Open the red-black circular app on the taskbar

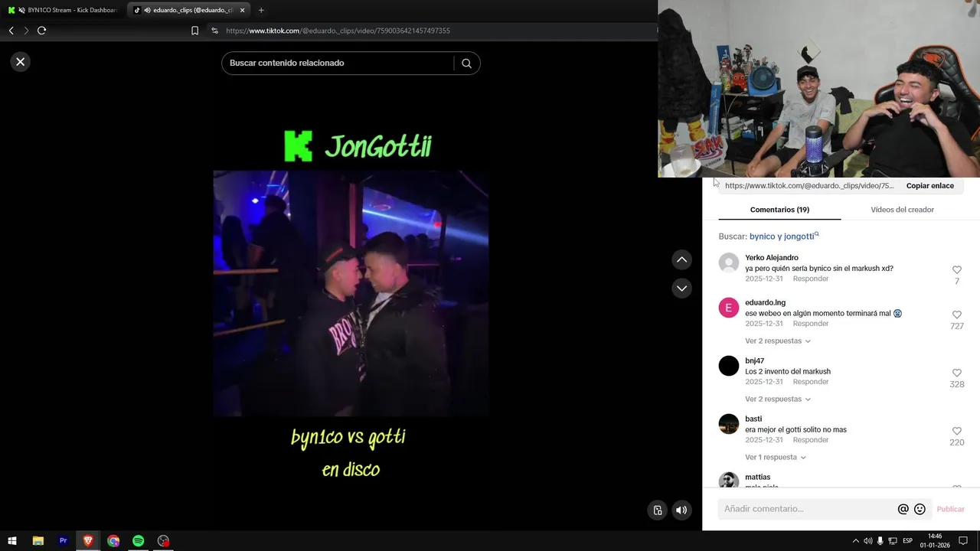pyautogui.click(x=163, y=541)
